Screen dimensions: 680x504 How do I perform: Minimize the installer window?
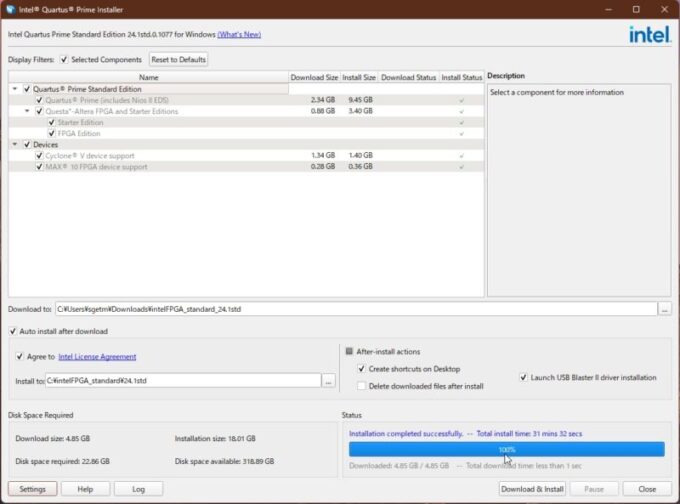pos(608,9)
